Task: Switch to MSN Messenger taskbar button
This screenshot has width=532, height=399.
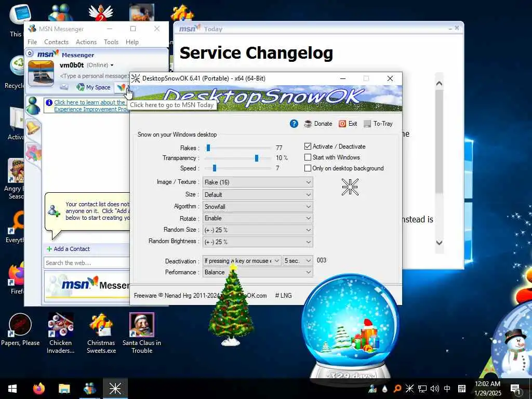Action: pos(89,389)
